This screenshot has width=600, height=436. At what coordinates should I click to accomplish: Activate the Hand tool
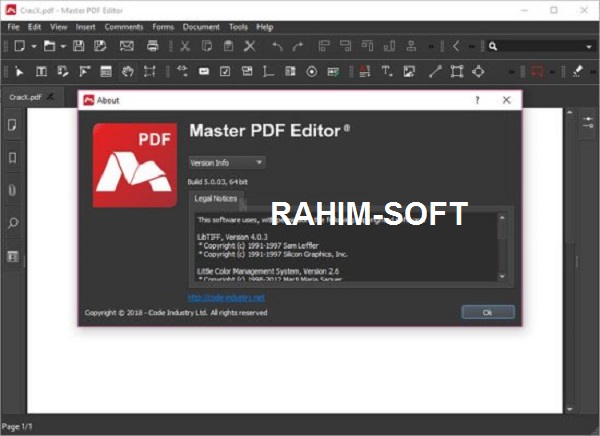[128, 72]
